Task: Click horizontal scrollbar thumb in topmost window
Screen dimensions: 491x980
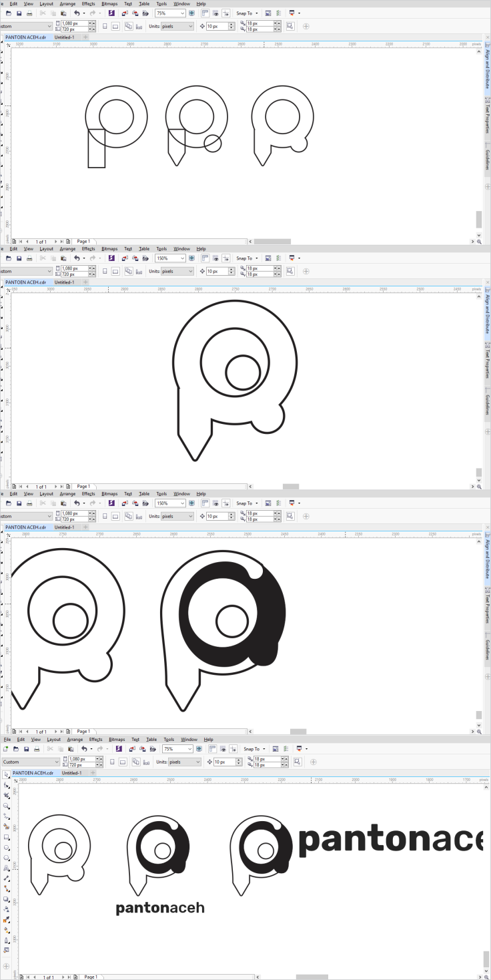Action: point(272,242)
